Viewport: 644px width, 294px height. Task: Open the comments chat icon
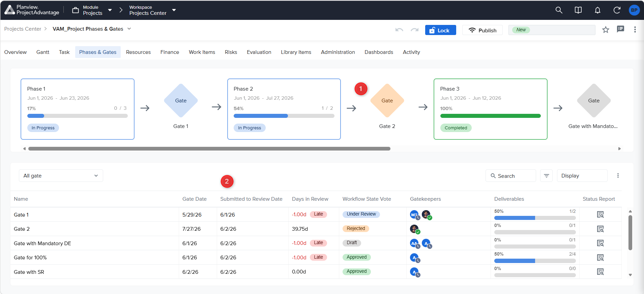tap(620, 29)
